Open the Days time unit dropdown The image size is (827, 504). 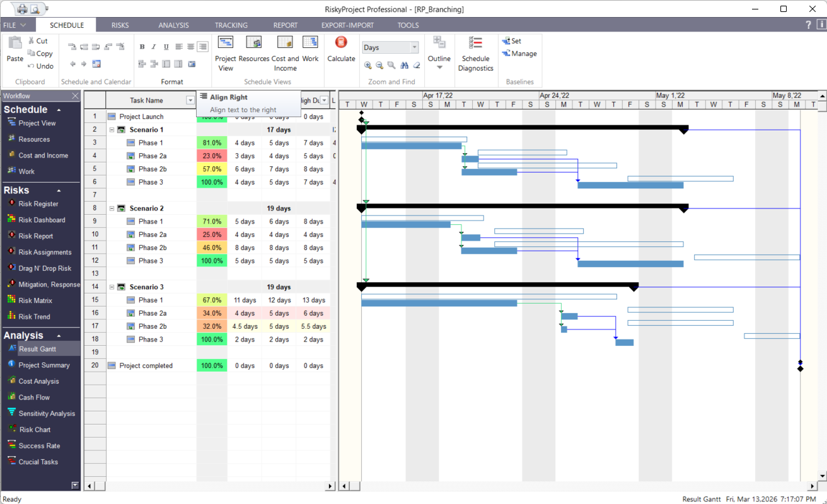pos(415,47)
